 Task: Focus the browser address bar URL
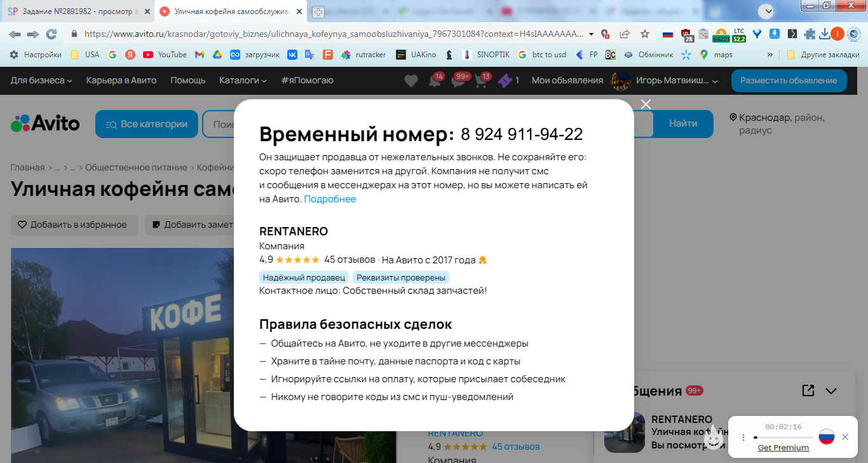coord(334,34)
